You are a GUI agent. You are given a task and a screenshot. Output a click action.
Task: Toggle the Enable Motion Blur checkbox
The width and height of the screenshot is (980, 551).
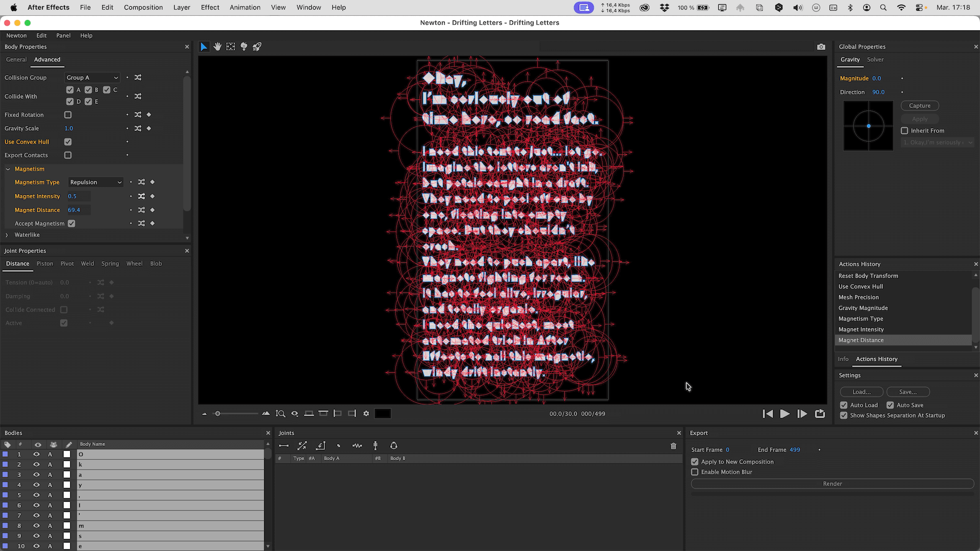695,472
